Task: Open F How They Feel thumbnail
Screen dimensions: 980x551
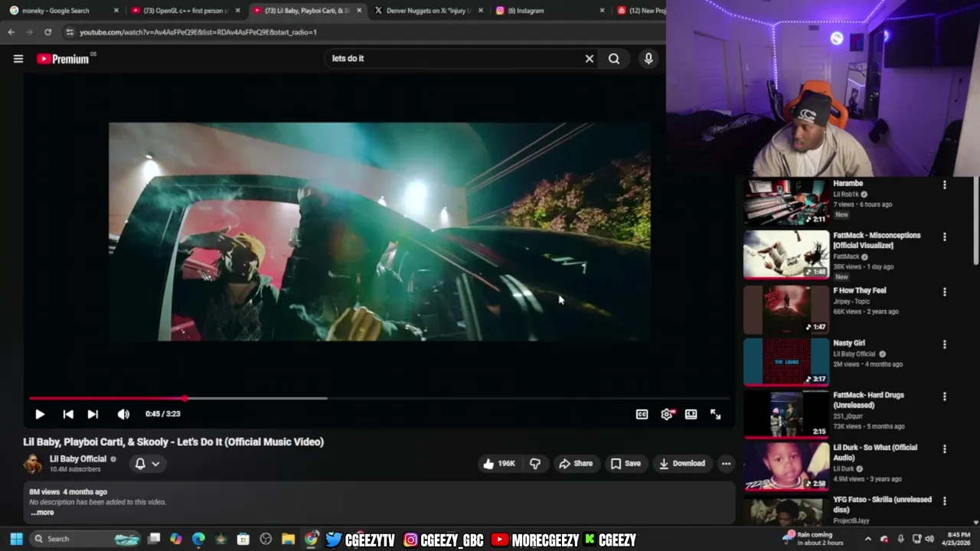Action: tap(786, 309)
